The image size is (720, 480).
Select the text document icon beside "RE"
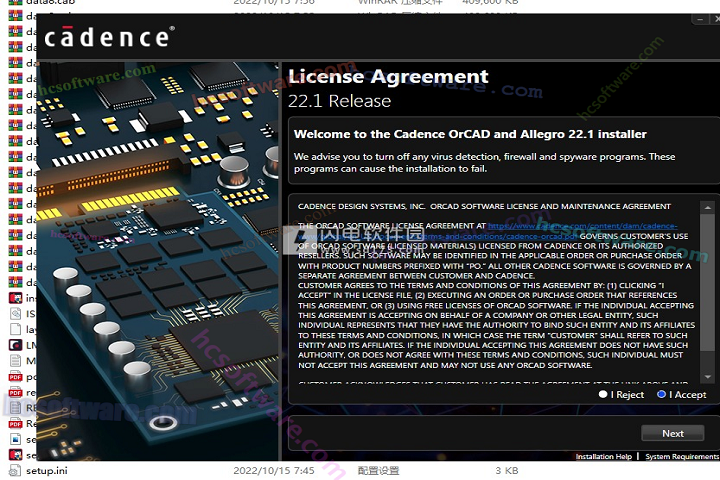(15, 408)
